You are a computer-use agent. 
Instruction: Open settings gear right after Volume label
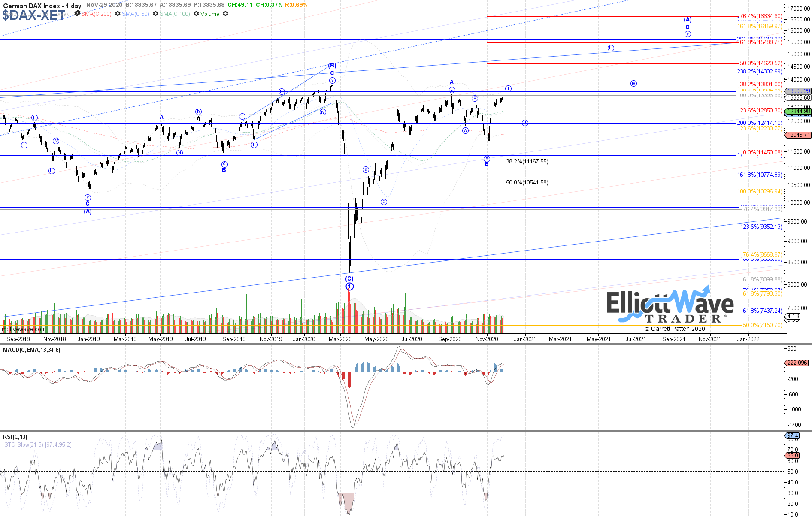225,14
